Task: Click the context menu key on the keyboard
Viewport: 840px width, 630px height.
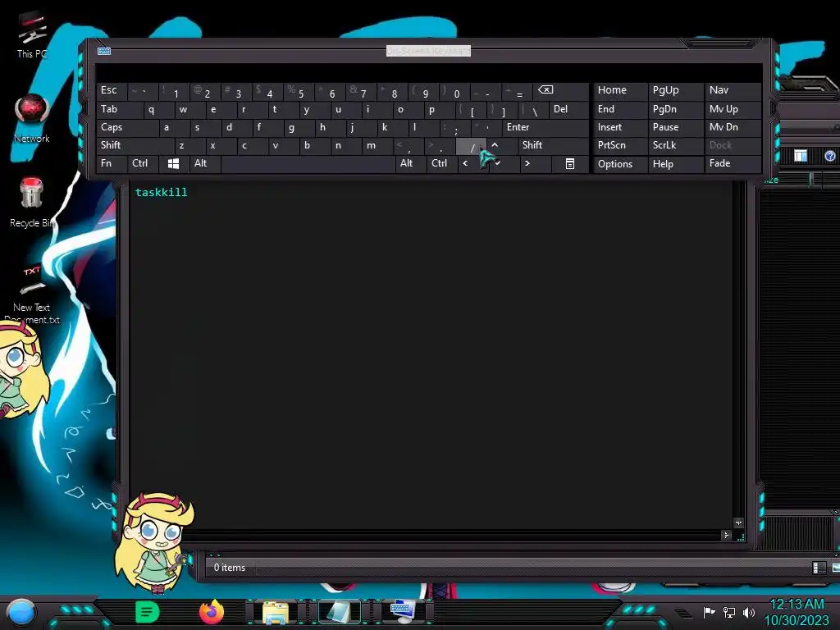Action: click(x=570, y=164)
